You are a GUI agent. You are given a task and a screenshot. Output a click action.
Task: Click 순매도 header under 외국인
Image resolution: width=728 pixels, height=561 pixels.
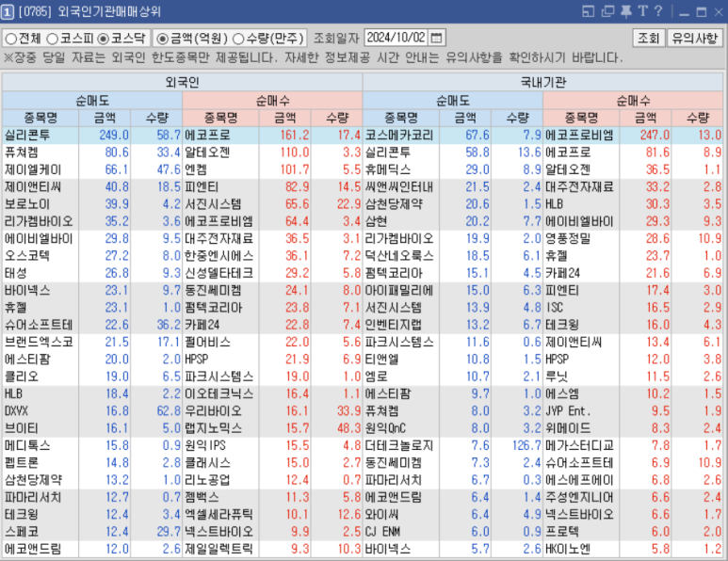[x=92, y=100]
